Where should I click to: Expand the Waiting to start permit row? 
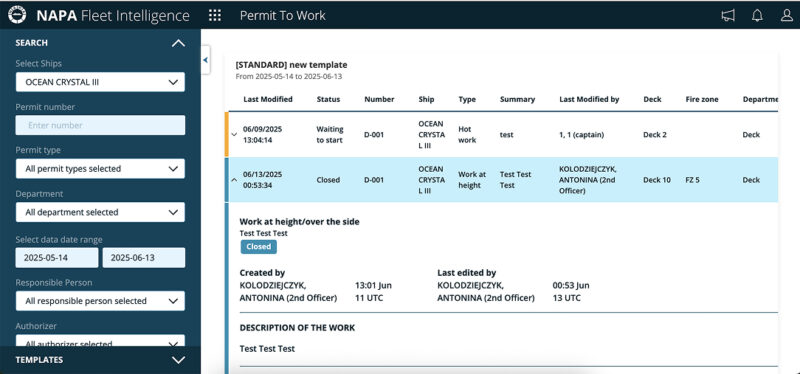click(x=234, y=135)
